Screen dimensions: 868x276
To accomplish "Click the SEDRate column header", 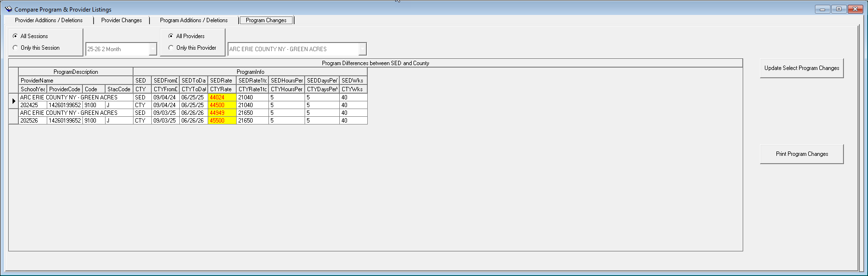I will click(x=221, y=81).
